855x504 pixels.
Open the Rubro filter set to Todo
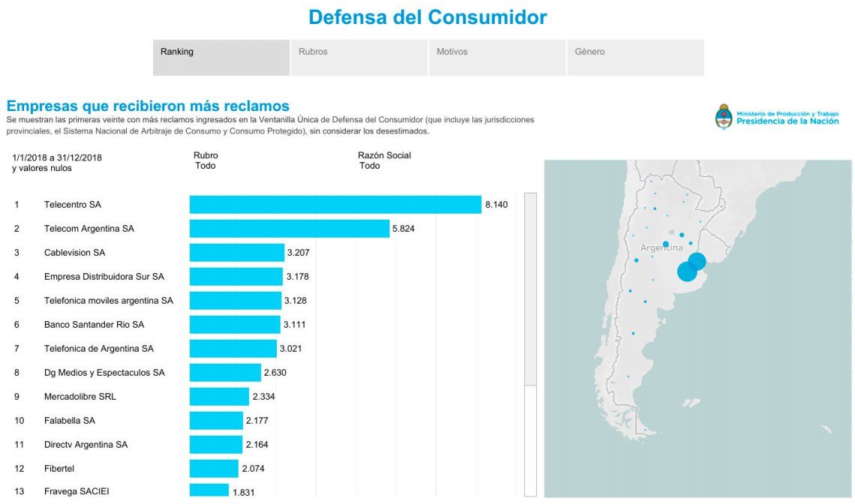click(x=205, y=160)
